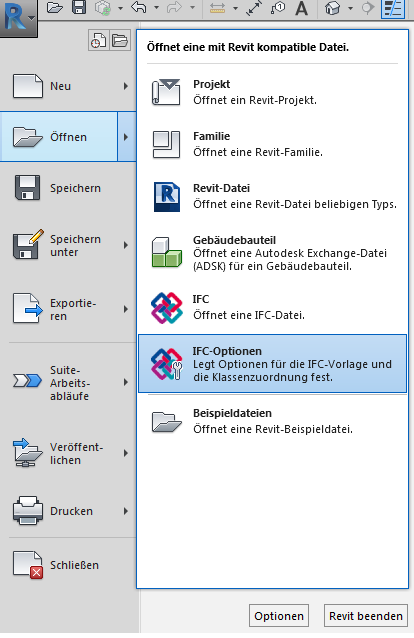Expand the Neu submenu arrow
Viewport: 414px width, 638px height.
[x=126, y=86]
